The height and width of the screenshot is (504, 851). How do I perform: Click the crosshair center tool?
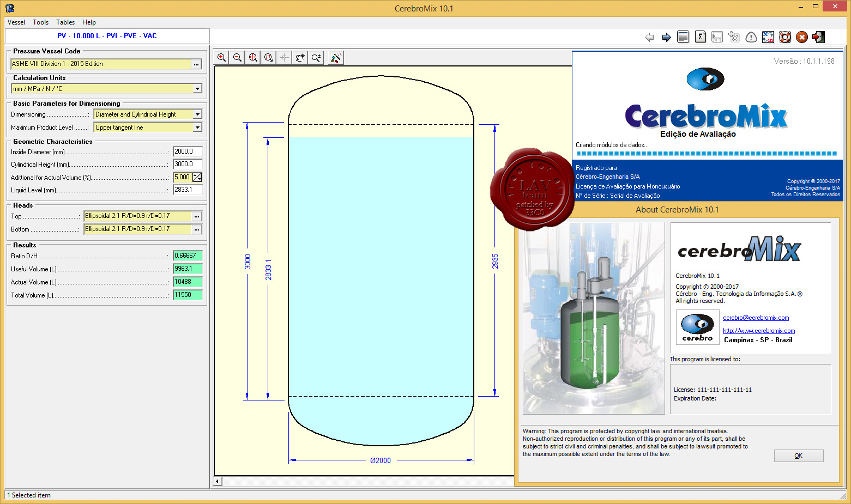click(x=285, y=57)
